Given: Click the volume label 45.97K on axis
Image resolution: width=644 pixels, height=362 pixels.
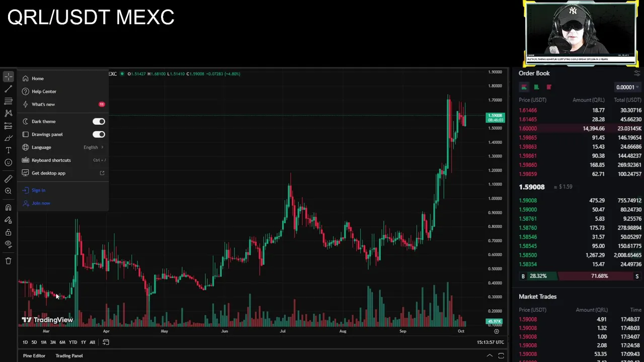Looking at the screenshot, I should (x=494, y=321).
